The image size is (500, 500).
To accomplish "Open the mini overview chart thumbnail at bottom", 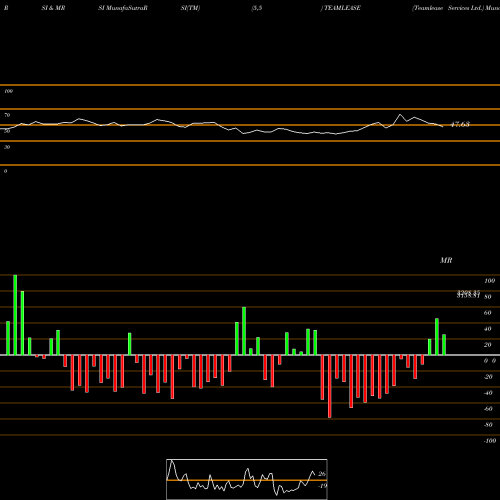I will (247, 479).
